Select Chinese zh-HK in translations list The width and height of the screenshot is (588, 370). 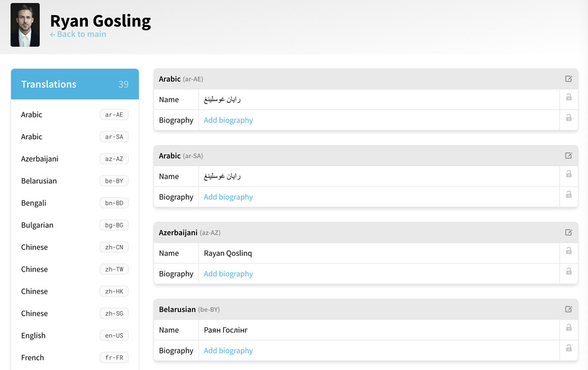coord(75,292)
